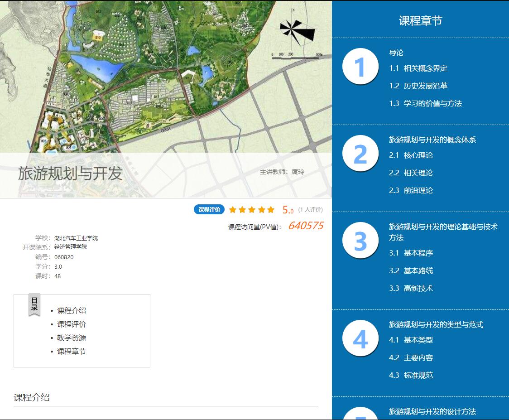509x420 pixels.
Task: Click the 课程评价 blue badge
Action: tap(209, 210)
